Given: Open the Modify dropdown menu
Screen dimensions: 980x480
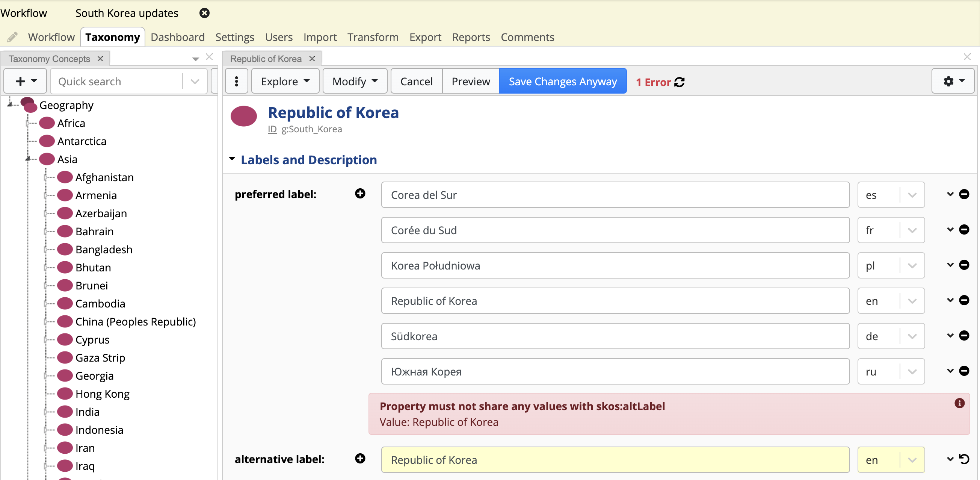Looking at the screenshot, I should click(355, 81).
